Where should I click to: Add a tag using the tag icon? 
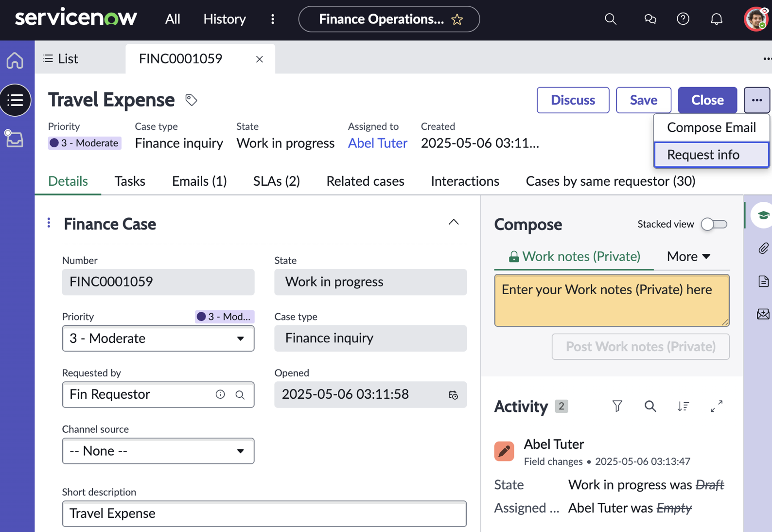[x=192, y=100]
